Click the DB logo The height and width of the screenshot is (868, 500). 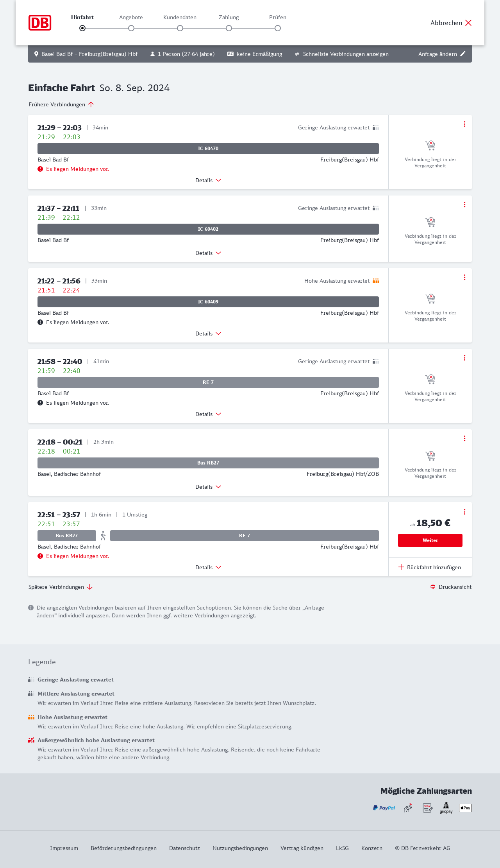coord(40,23)
